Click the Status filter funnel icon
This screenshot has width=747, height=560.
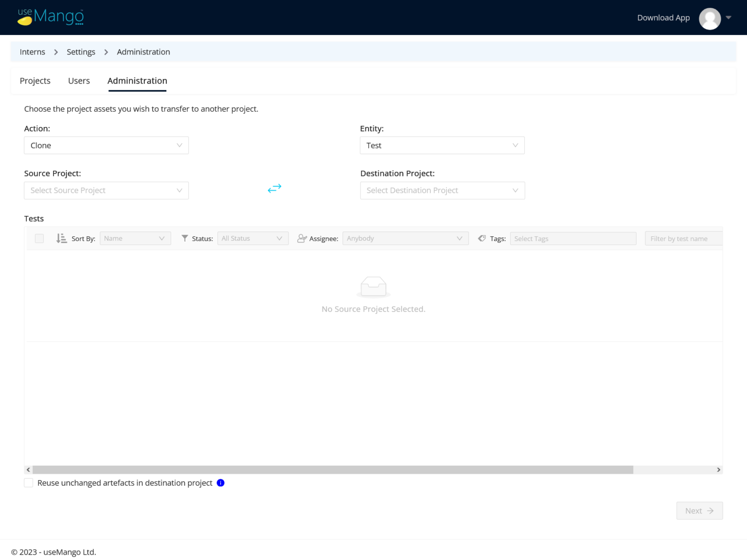tap(185, 238)
